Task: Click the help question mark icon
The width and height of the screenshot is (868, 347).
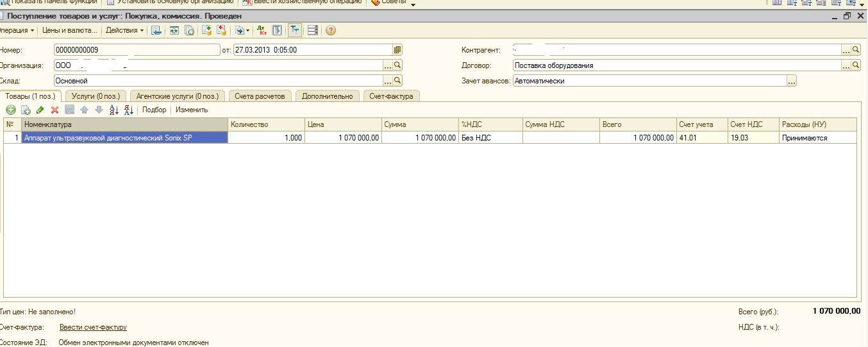Action: 331,30
